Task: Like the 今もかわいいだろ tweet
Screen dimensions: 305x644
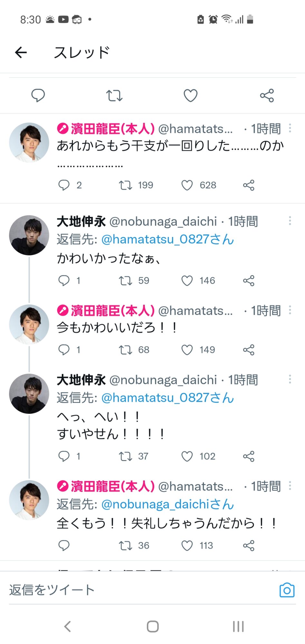Action: coord(187,350)
